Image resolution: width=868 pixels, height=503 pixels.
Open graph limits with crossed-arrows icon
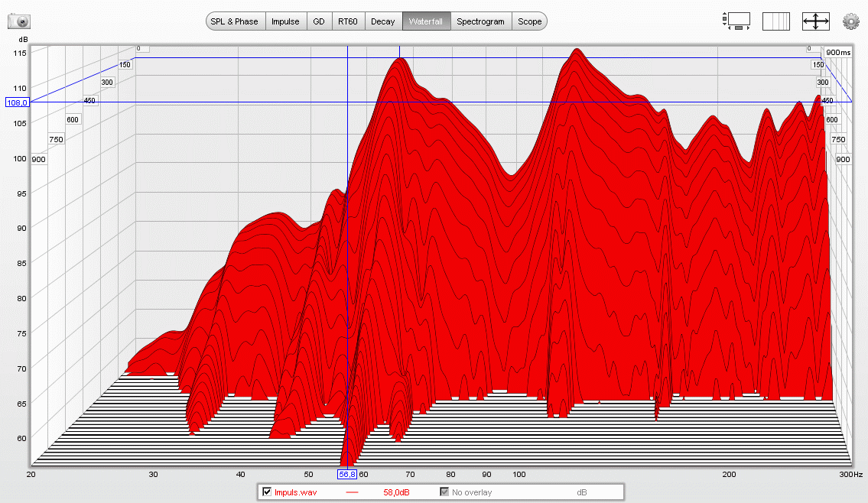(815, 21)
